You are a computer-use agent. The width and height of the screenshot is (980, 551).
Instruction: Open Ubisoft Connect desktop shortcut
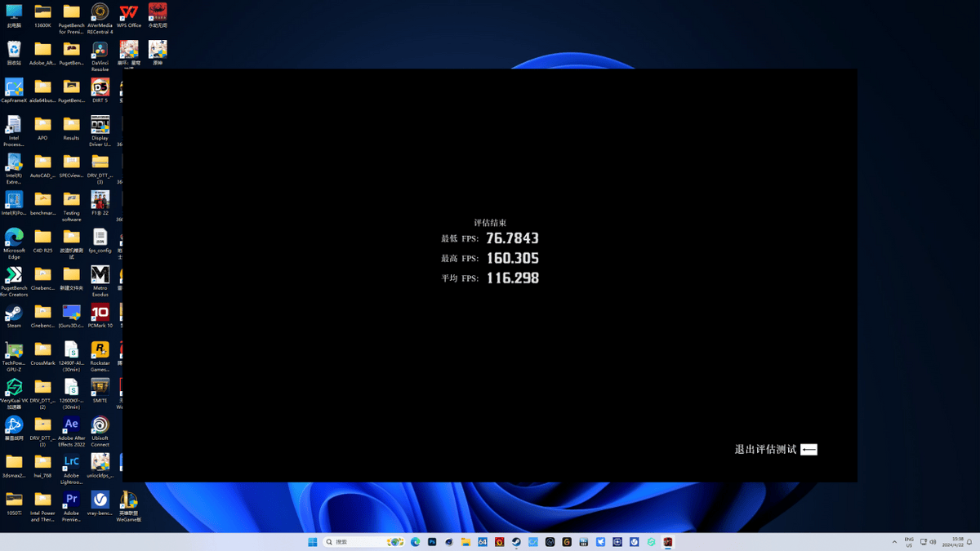tap(100, 431)
